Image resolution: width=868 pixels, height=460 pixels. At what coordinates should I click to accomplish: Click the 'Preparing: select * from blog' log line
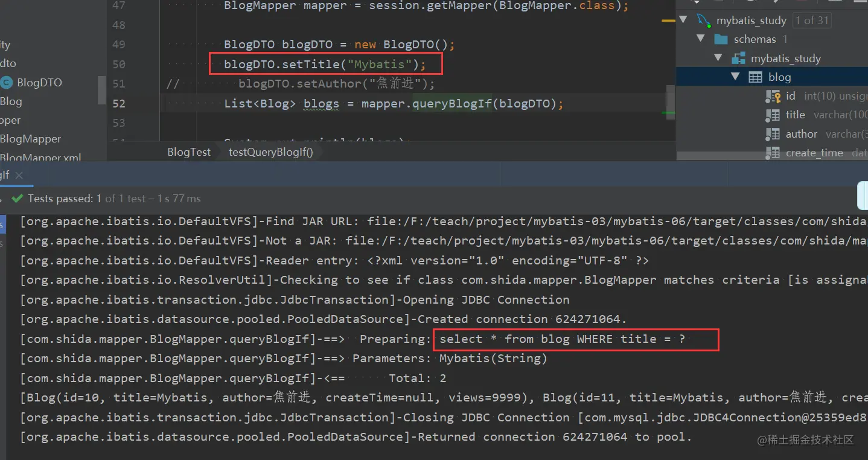(x=353, y=339)
